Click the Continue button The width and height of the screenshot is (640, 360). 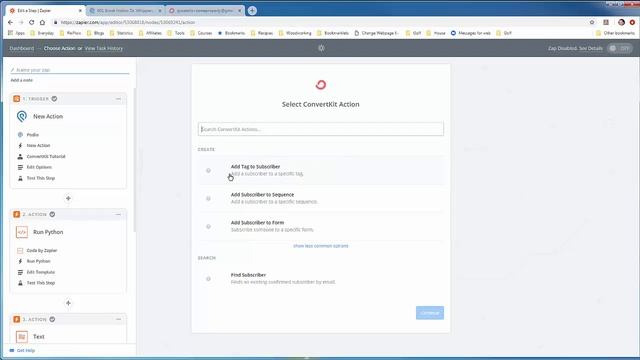[x=430, y=313]
